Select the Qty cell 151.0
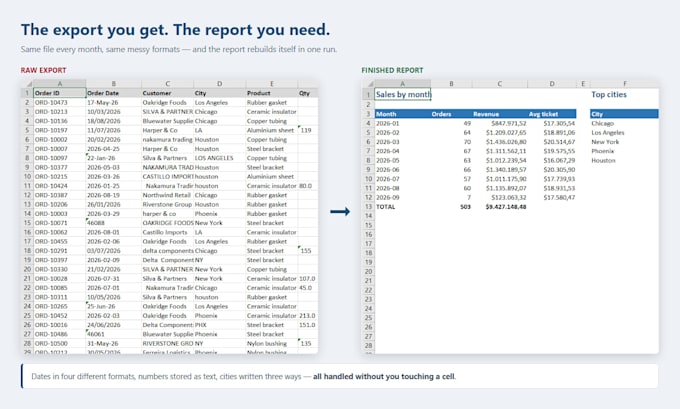The width and height of the screenshot is (680, 409). (x=308, y=325)
